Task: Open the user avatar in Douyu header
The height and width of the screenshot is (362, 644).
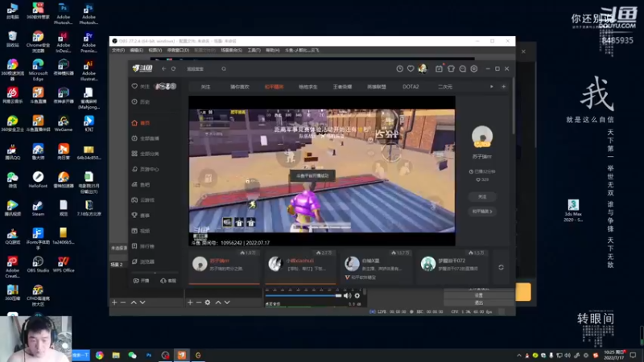Action: [423, 68]
